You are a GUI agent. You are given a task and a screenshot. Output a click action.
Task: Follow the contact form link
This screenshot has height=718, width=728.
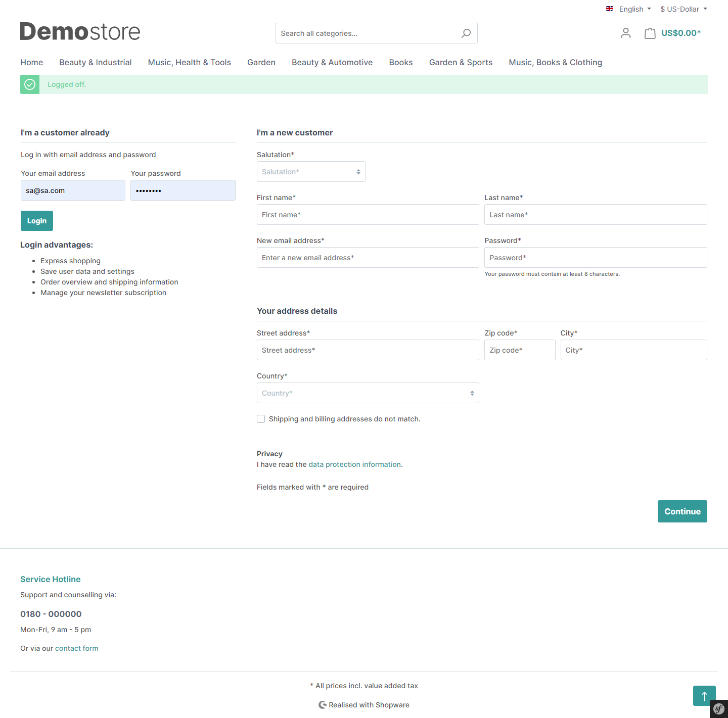tap(77, 648)
